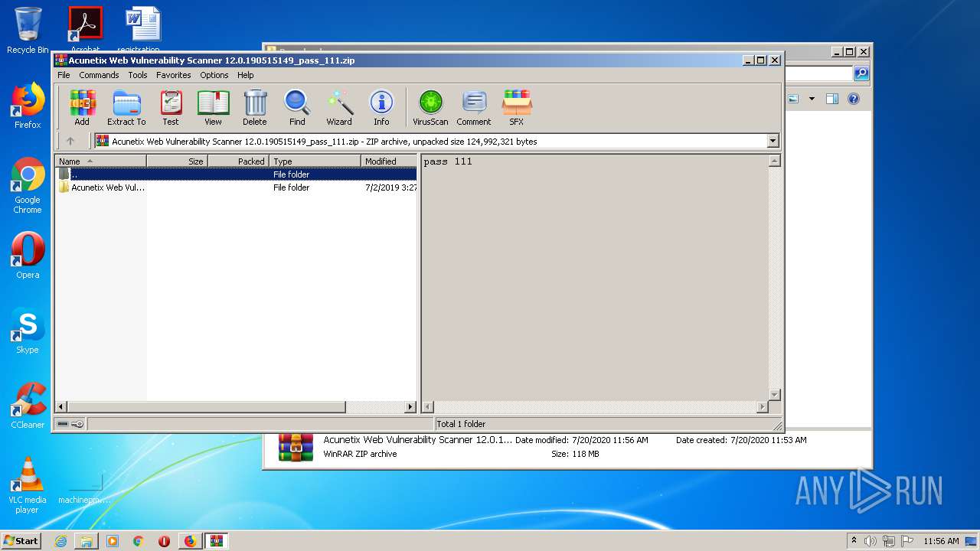Create SFX archive via toolbar icon
Screen dimensions: 980x551
(x=517, y=107)
